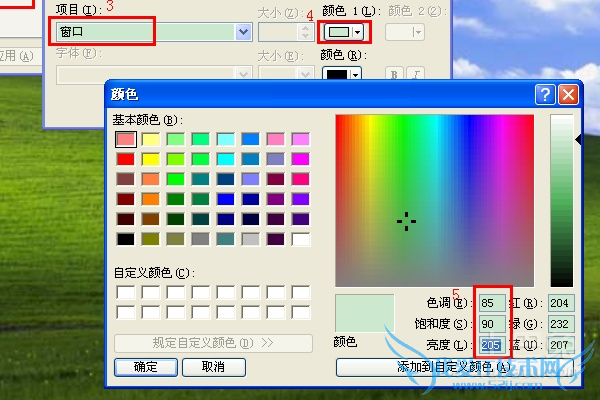Screen dimensions: 600x400
Task: Click the help question mark button
Action: [x=545, y=94]
